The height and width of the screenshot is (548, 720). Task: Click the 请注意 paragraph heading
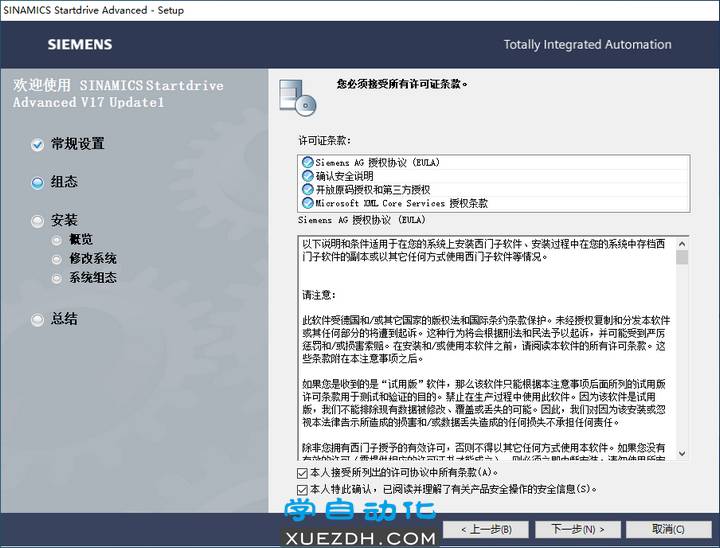coord(319,295)
